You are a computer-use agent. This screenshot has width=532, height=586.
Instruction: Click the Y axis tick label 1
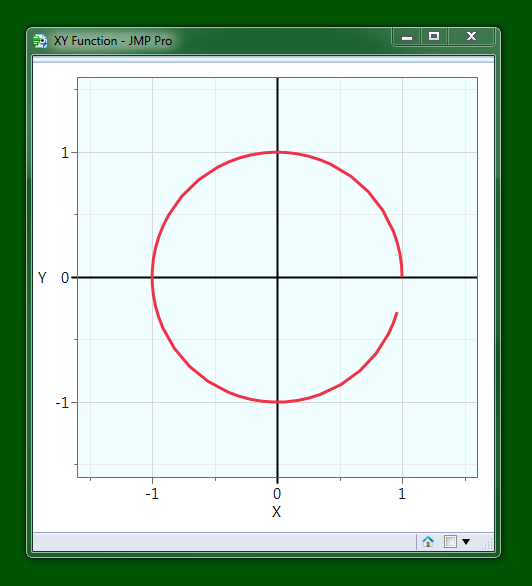(65, 153)
